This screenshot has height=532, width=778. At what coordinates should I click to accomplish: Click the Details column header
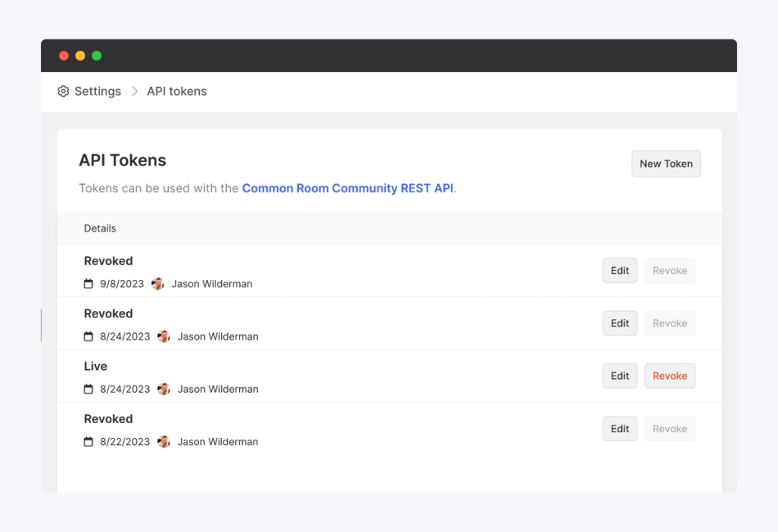[100, 228]
